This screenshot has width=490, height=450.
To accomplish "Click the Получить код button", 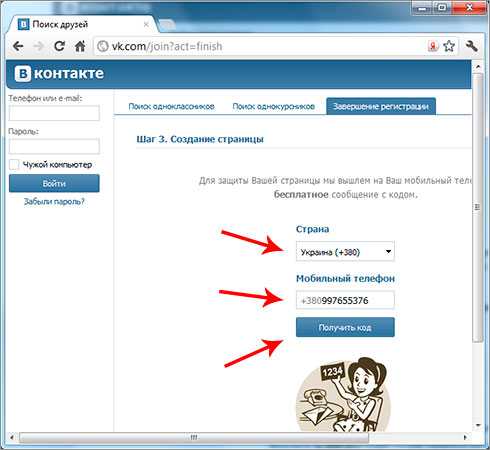I will click(345, 327).
